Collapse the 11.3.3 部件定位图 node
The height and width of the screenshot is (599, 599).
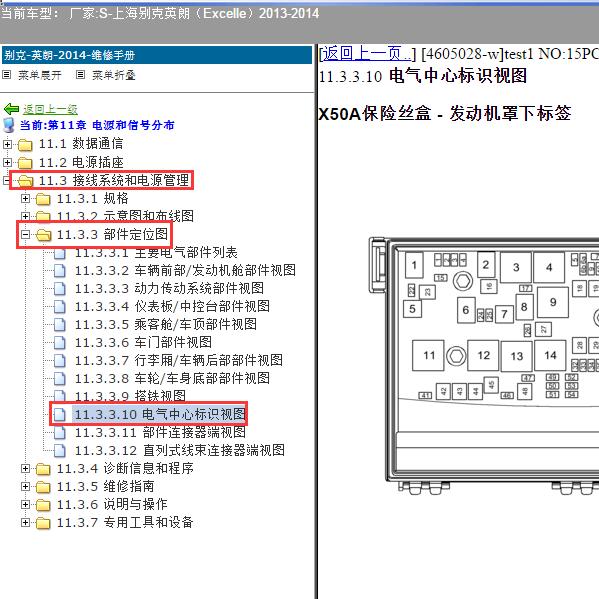point(25,235)
